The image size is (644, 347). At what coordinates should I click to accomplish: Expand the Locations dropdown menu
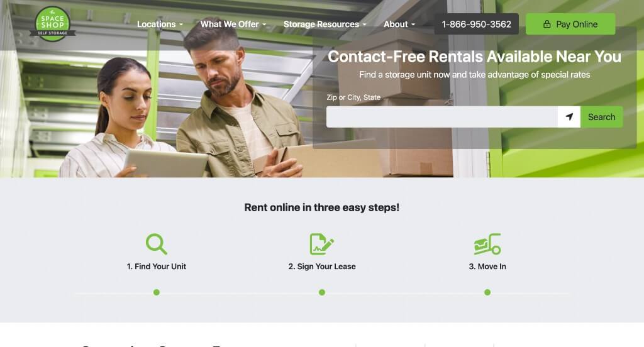point(160,25)
